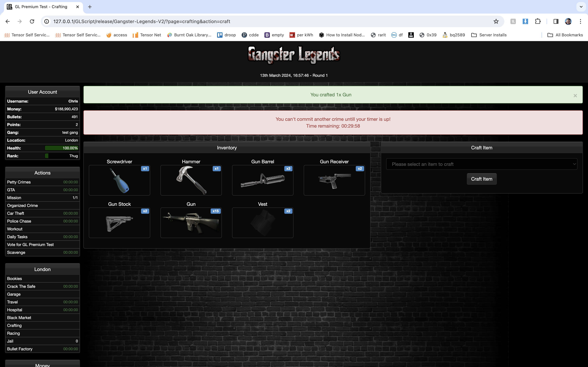Click the green Health progress bar
Viewport: 588px width, 367px height.
(61, 148)
